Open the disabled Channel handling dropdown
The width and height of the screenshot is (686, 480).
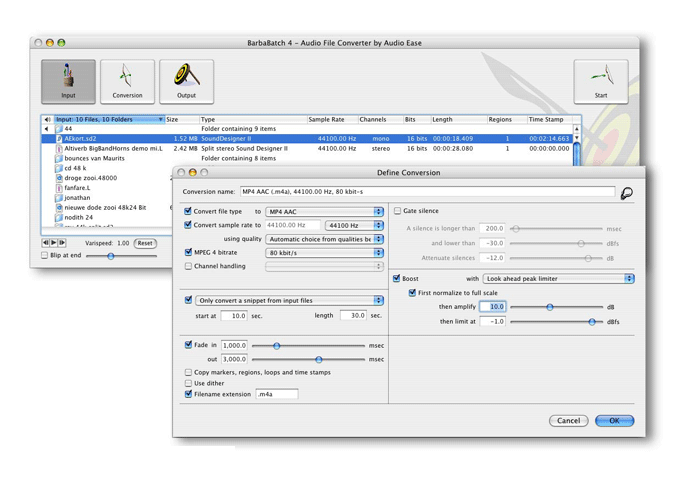click(x=324, y=266)
